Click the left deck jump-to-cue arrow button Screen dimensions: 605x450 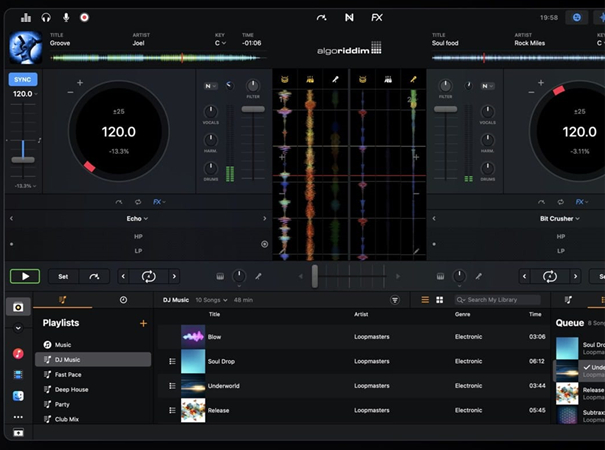pos(94,276)
